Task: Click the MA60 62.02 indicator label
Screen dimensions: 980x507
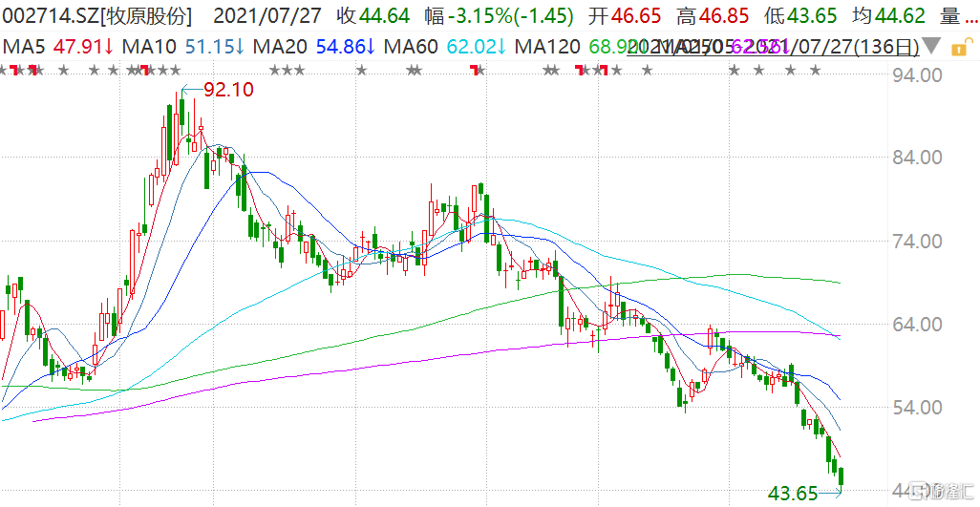Action: coord(444,46)
